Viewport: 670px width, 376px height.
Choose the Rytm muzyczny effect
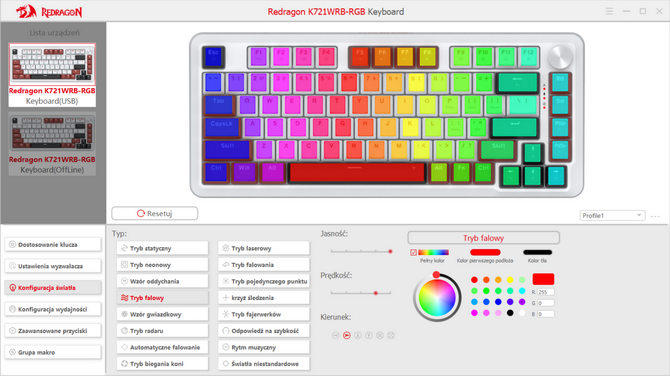(x=264, y=347)
